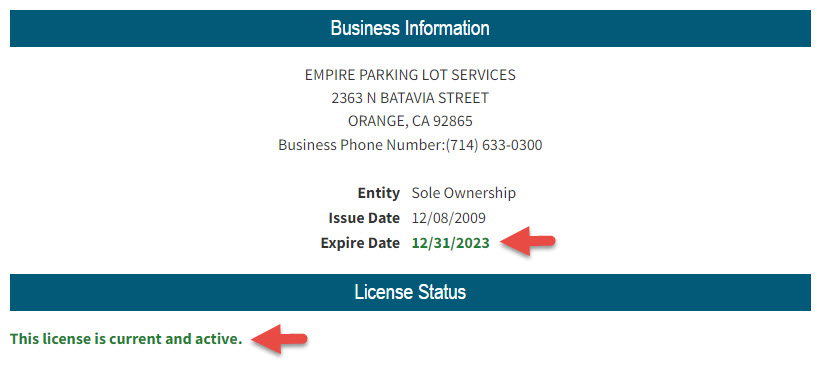Click 'This license is current and active' text
This screenshot has width=820, height=377.
point(126,339)
